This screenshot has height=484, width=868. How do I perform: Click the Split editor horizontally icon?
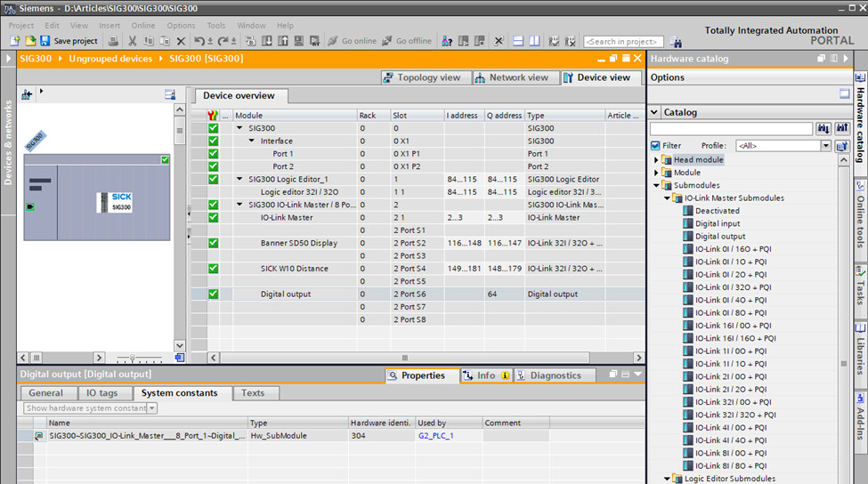[x=518, y=41]
